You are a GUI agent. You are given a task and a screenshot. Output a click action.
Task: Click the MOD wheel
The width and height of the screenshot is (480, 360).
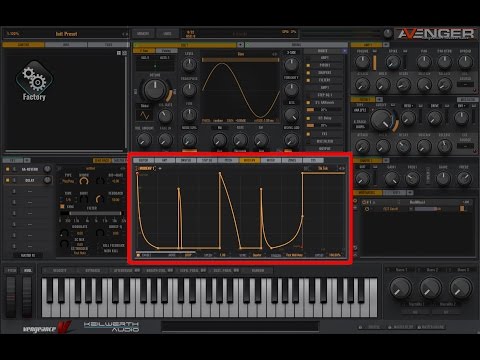click(27, 297)
